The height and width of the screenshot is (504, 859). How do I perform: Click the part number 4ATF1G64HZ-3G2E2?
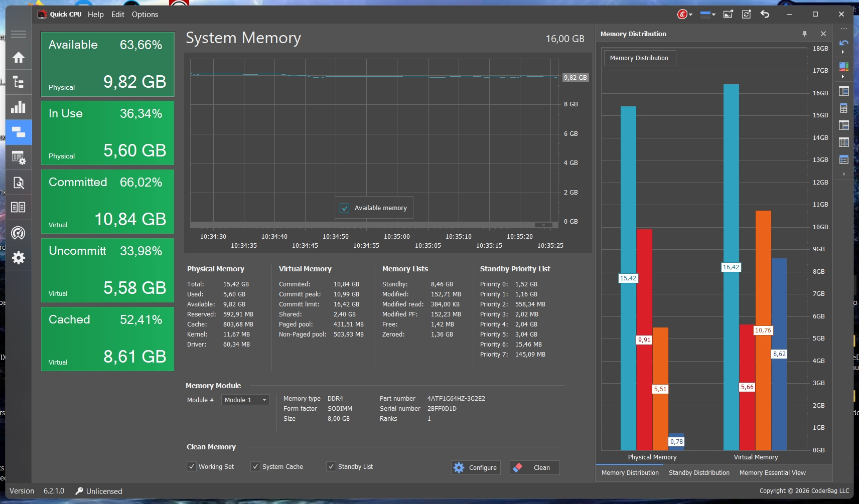click(456, 399)
